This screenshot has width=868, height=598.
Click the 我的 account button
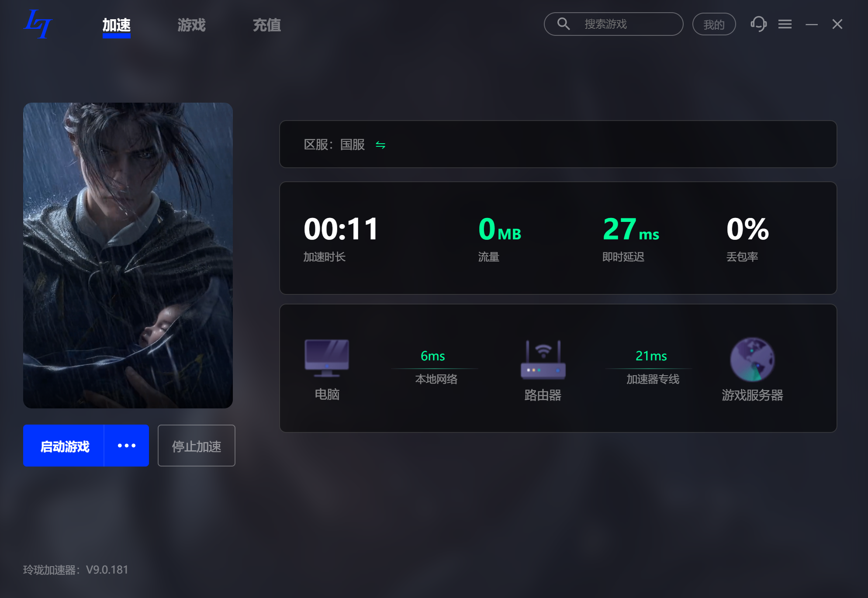click(714, 24)
